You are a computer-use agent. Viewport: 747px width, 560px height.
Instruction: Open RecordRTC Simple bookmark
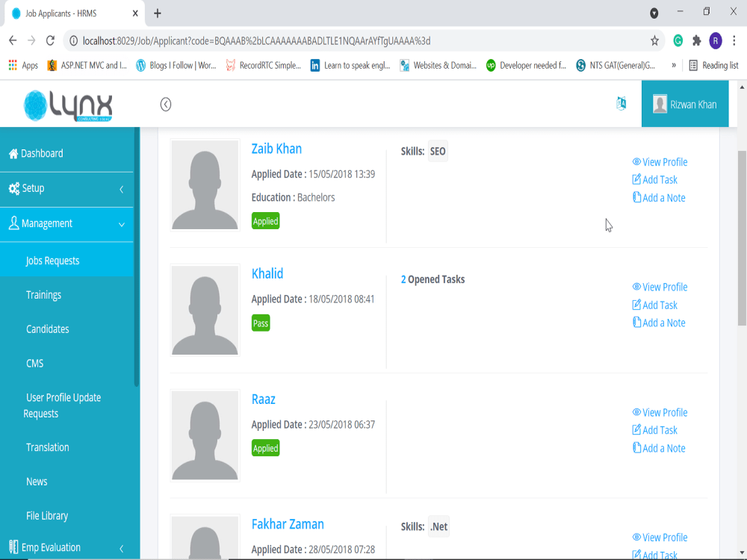264,65
